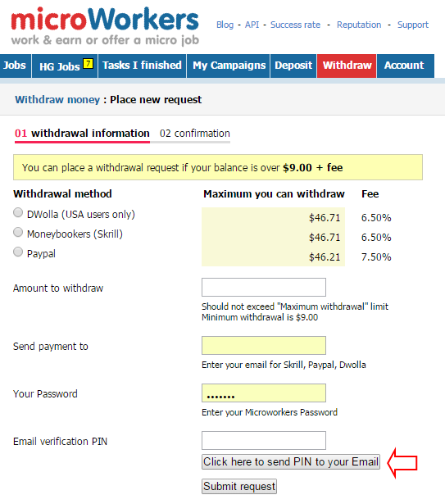This screenshot has width=445, height=504.
Task: Click Send PIN to your Email button
Action: (x=291, y=461)
